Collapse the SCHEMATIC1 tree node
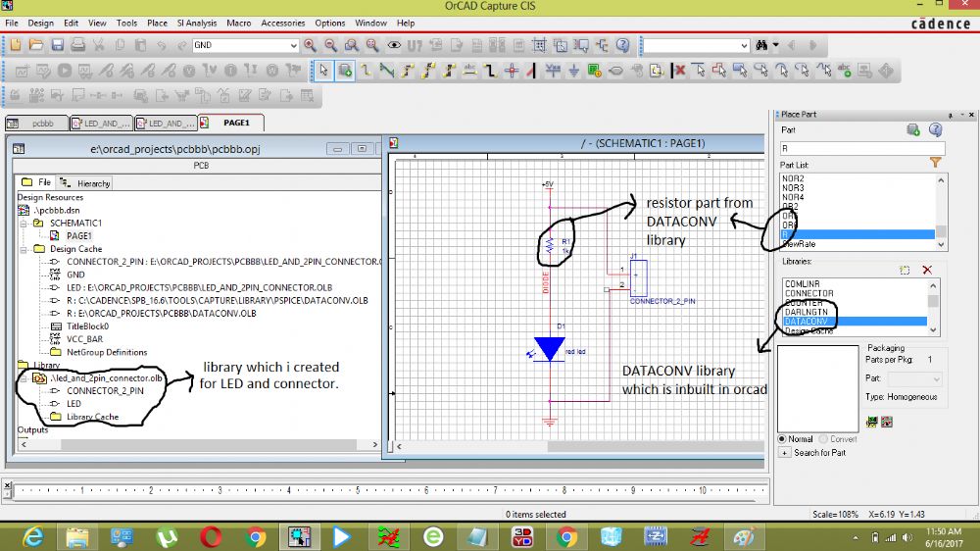Image resolution: width=980 pixels, height=551 pixels. point(24,224)
